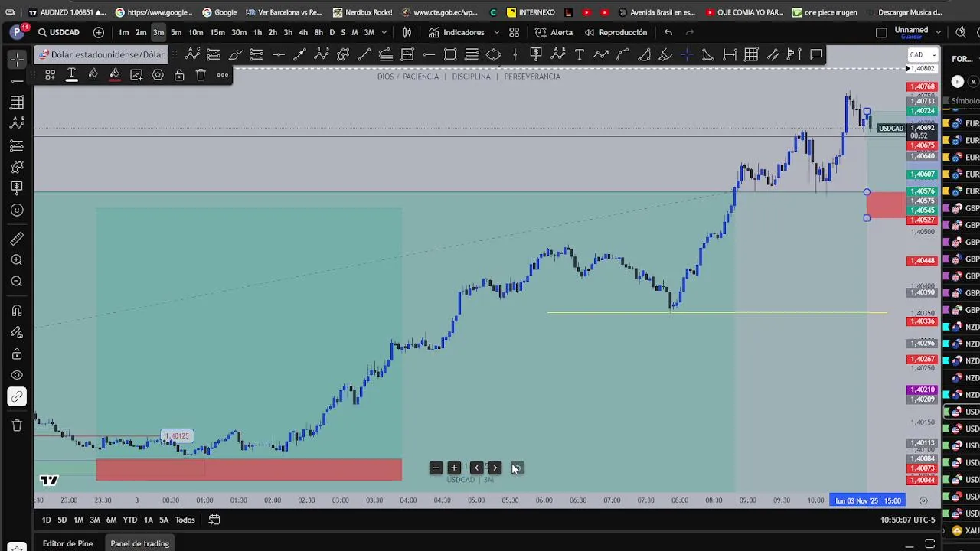Zoom in chart with plus button
This screenshot has height=551, width=980.
[454, 468]
